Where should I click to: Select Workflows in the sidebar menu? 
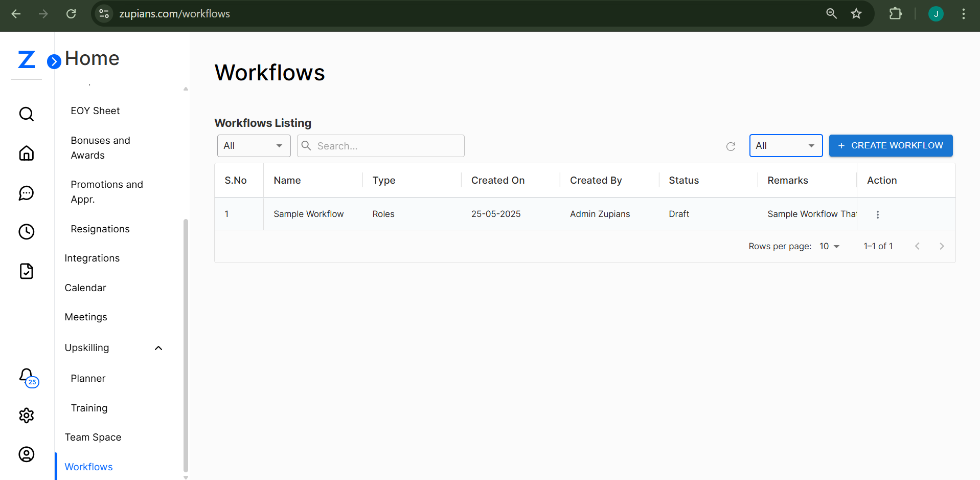point(88,466)
